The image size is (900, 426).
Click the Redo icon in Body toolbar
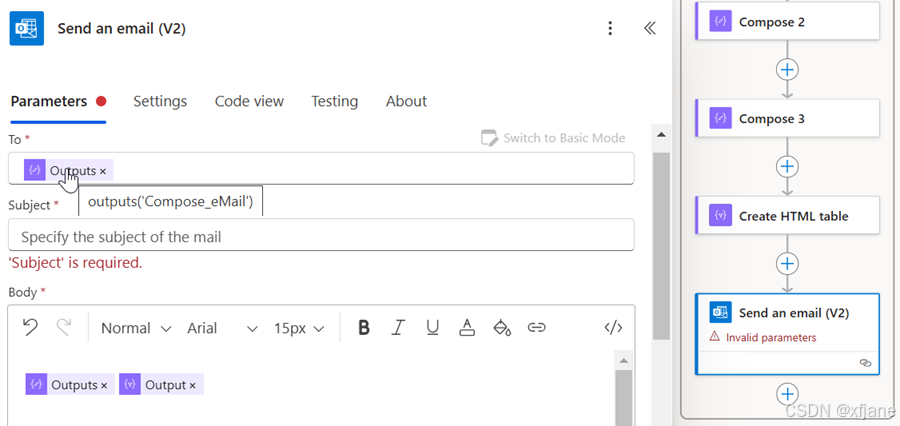pyautogui.click(x=64, y=328)
